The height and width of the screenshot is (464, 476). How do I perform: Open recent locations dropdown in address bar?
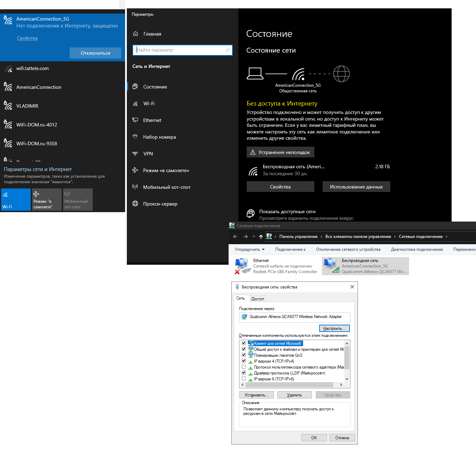[254, 237]
